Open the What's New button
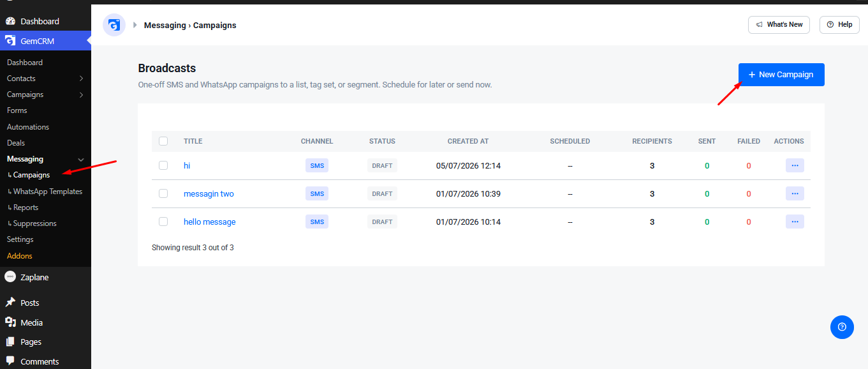Image resolution: width=868 pixels, height=369 pixels. click(779, 25)
